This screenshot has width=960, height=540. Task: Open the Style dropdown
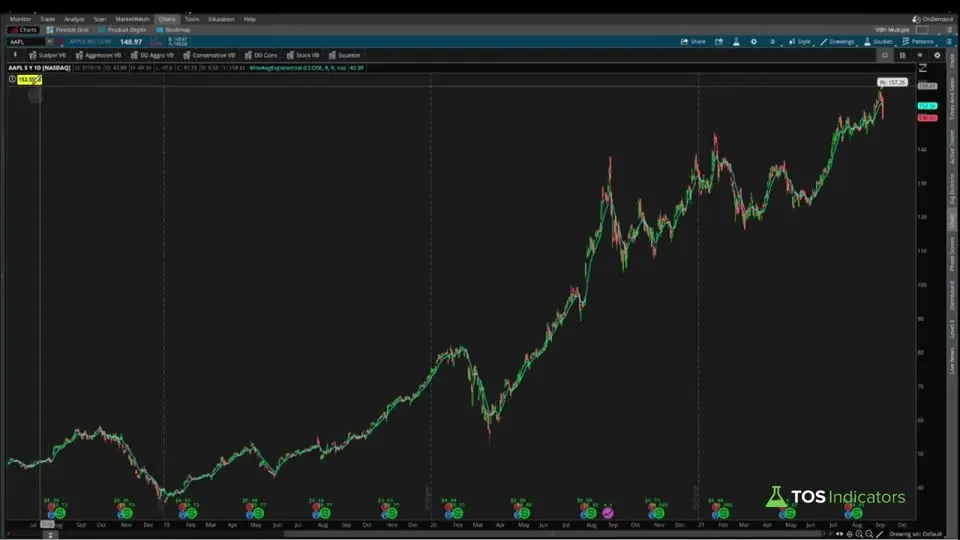click(800, 42)
